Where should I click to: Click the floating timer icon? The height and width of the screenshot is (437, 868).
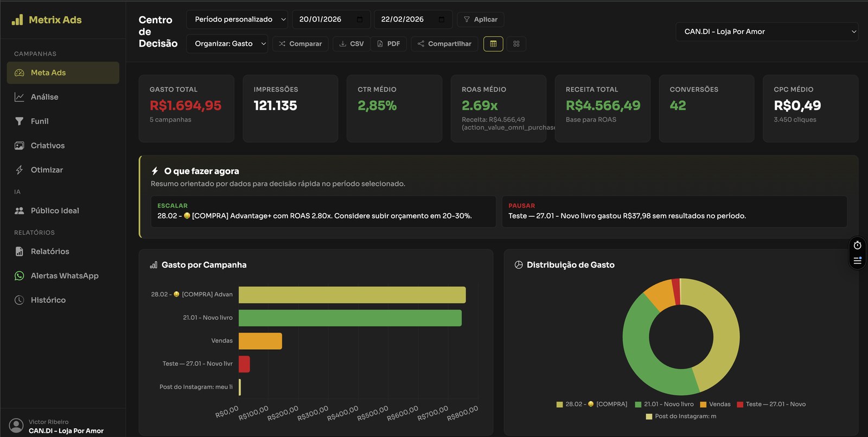click(858, 246)
